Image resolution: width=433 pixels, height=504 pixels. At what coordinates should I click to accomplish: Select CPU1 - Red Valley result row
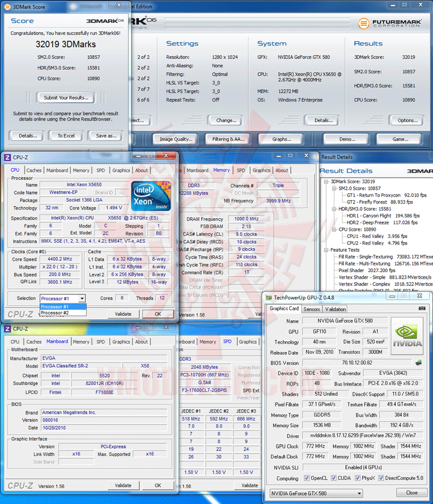(376, 236)
